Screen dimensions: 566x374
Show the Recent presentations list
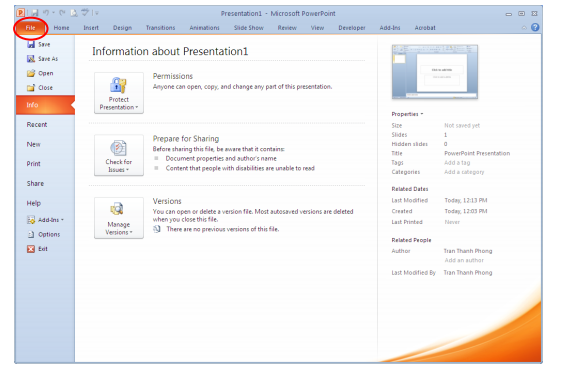[x=37, y=125]
